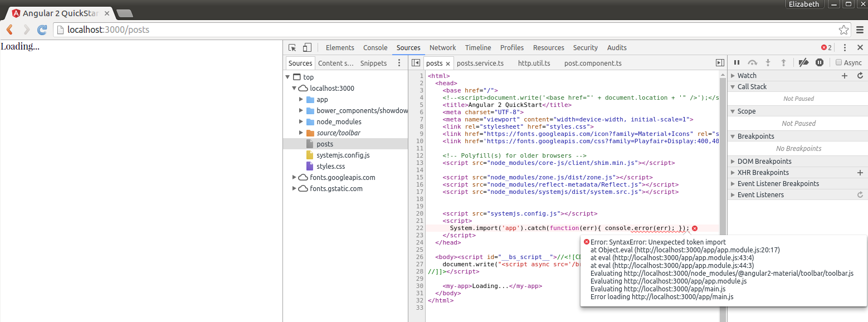Click the red error count indicator
This screenshot has height=322, width=868.
826,48
